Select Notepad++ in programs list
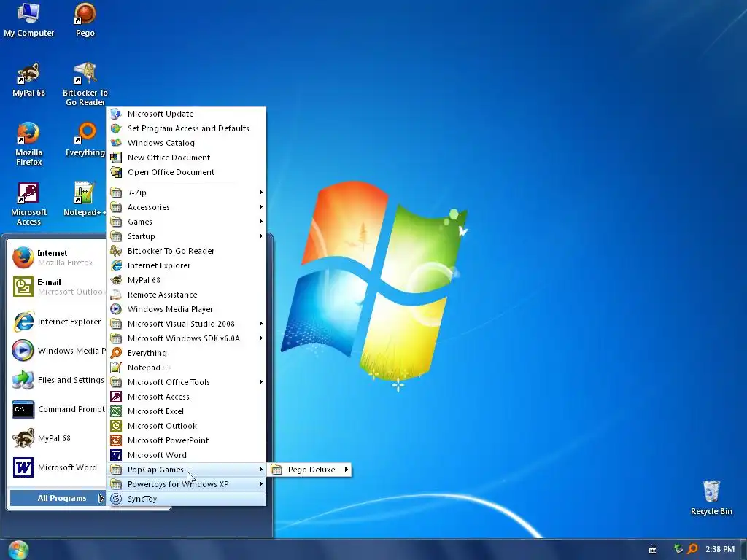This screenshot has width=747, height=560. (186, 367)
